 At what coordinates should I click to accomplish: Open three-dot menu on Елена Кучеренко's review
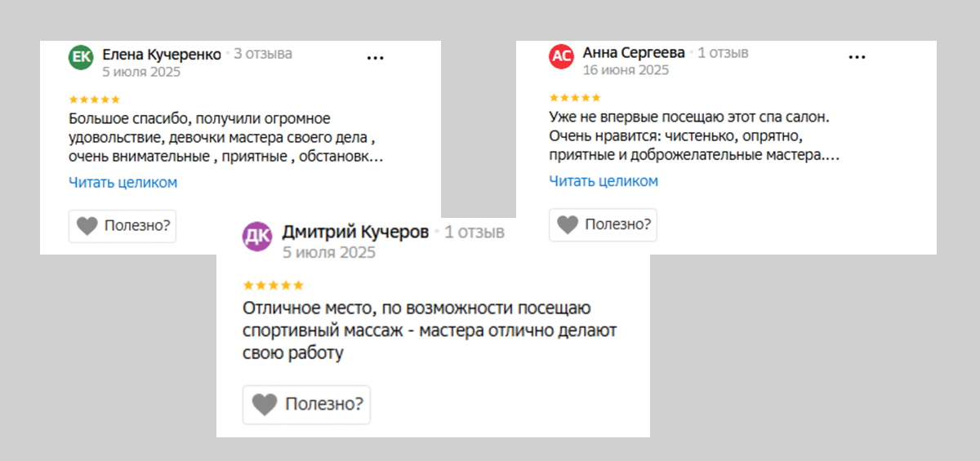click(x=375, y=58)
